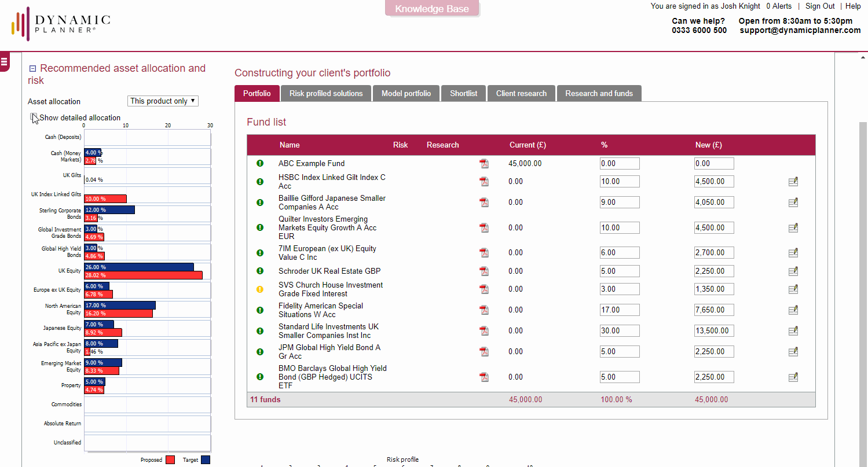Open the Help link
Screen dimensions: 868x467
click(853, 6)
